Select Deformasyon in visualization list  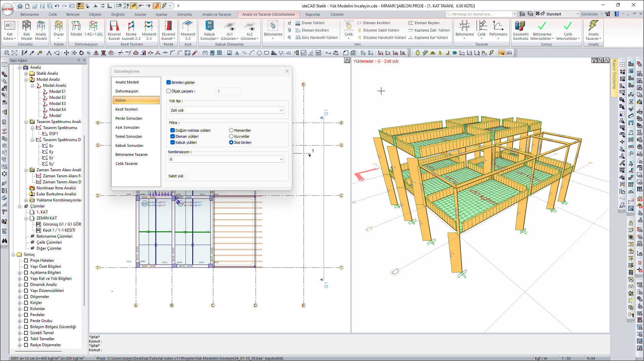coord(127,91)
